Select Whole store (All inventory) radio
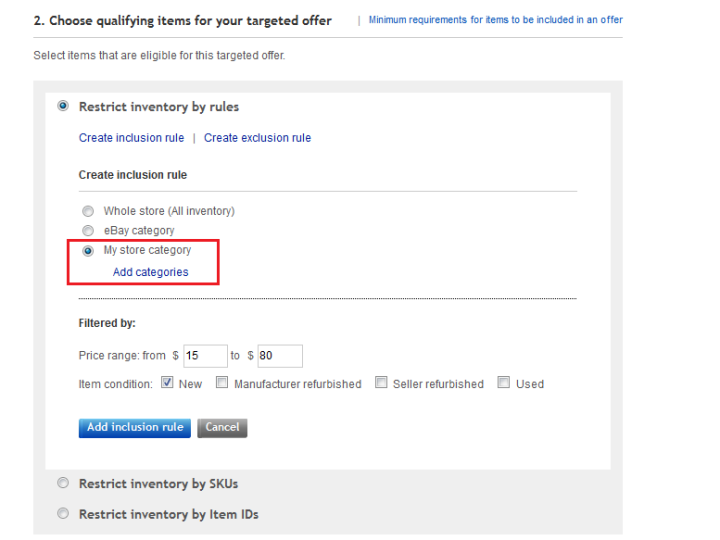Image resolution: width=720 pixels, height=540 pixels. [x=88, y=211]
